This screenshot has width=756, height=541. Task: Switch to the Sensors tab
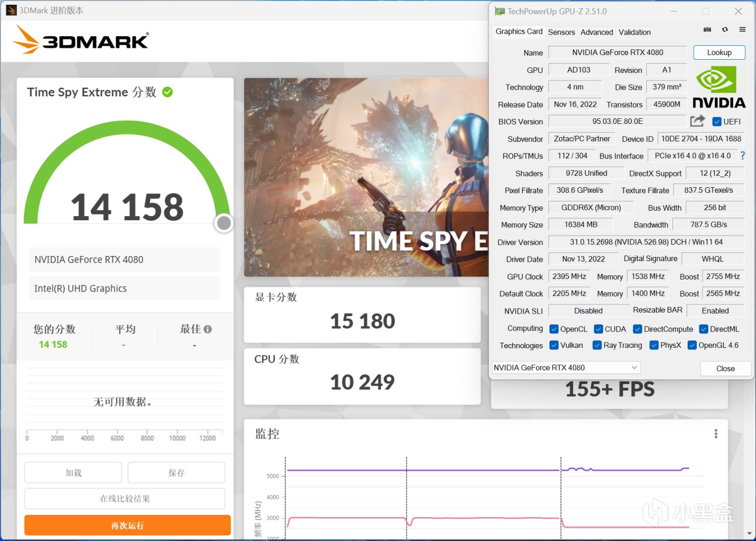click(x=561, y=32)
